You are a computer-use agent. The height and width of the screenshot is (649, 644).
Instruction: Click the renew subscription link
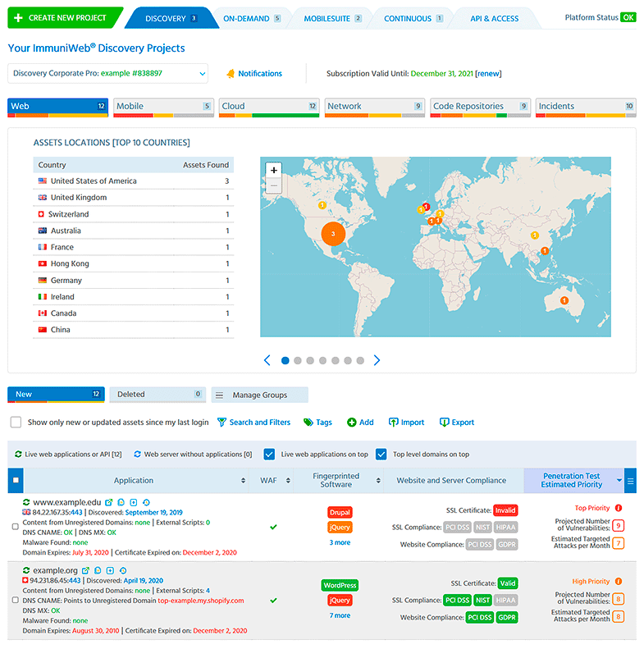tap(488, 74)
